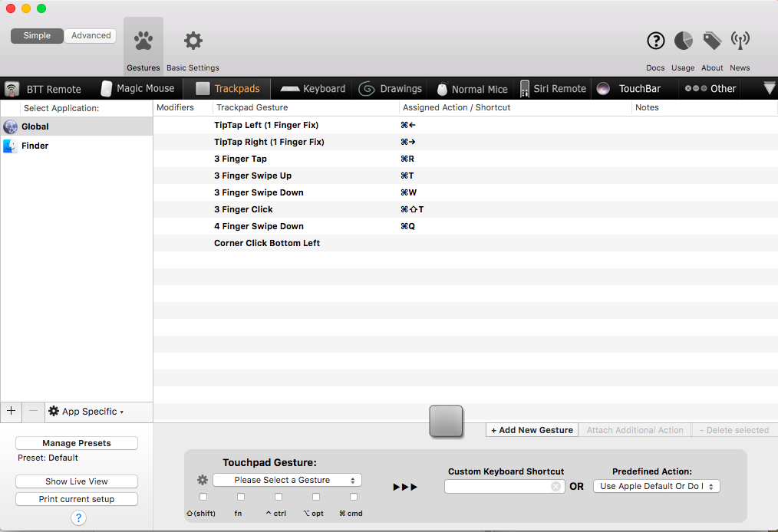Open the Please Select a Gesture dropdown
This screenshot has width=778, height=532.
287,480
